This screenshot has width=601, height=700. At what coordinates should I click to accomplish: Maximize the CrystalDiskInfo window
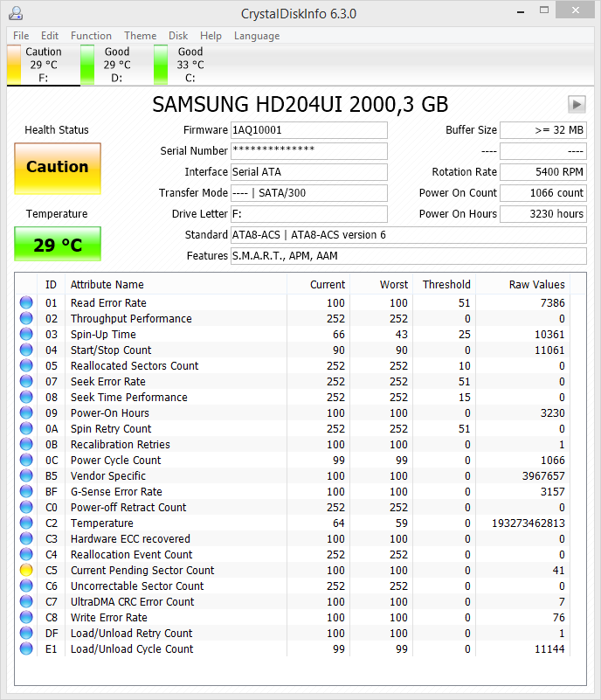click(x=544, y=10)
